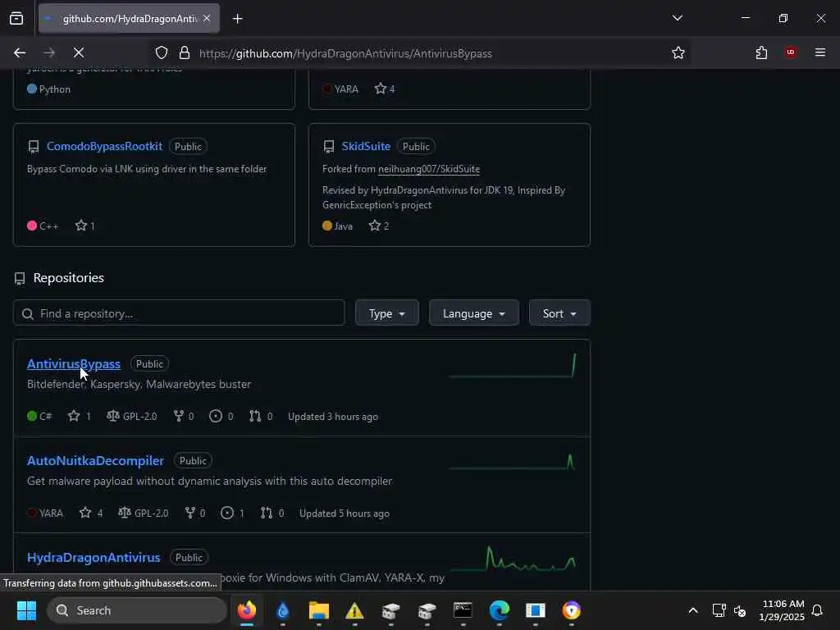Click the star icon in AutoNuitkaDecompiler row

tap(85, 514)
